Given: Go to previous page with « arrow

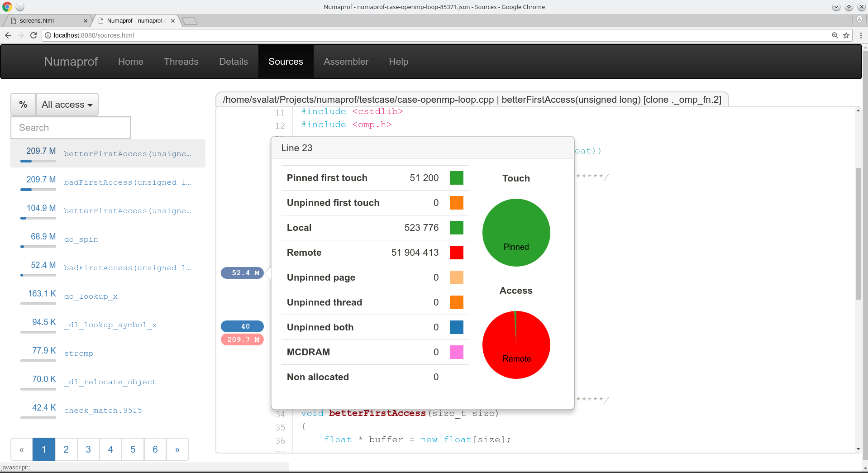Looking at the screenshot, I should click(22, 449).
